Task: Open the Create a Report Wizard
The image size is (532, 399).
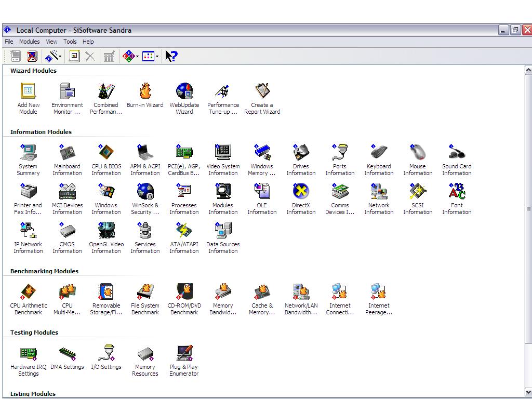Action: (262, 98)
